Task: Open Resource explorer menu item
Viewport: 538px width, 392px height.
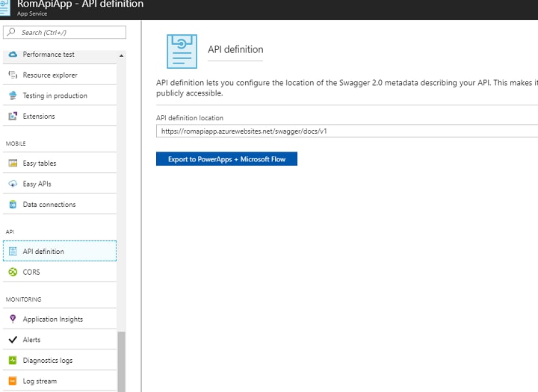Action: pos(60,75)
